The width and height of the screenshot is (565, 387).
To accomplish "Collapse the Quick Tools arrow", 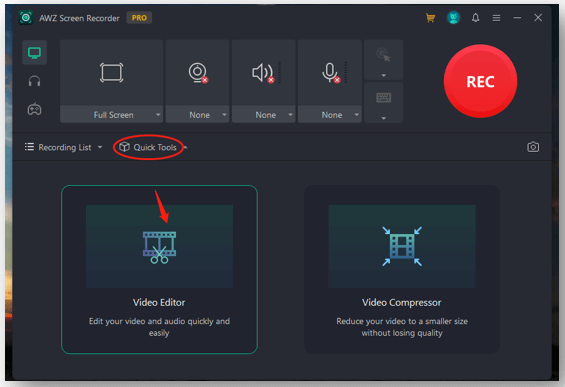I will [185, 147].
